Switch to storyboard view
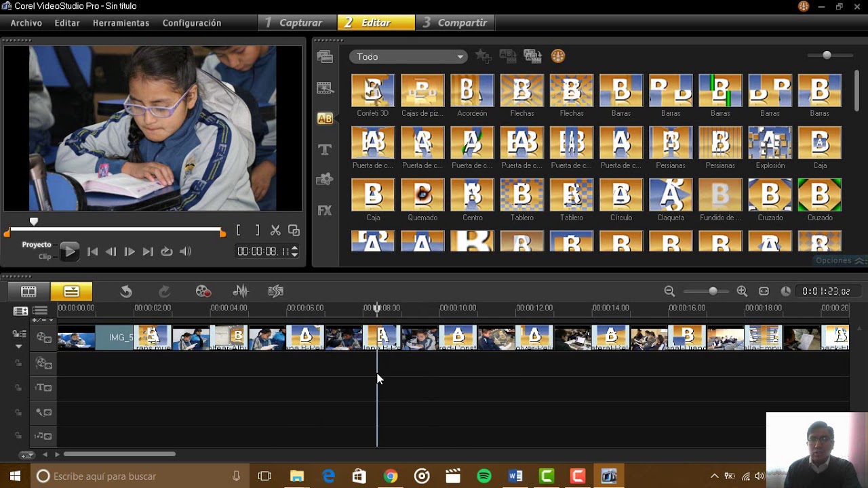Image resolution: width=868 pixels, height=488 pixels. point(28,291)
